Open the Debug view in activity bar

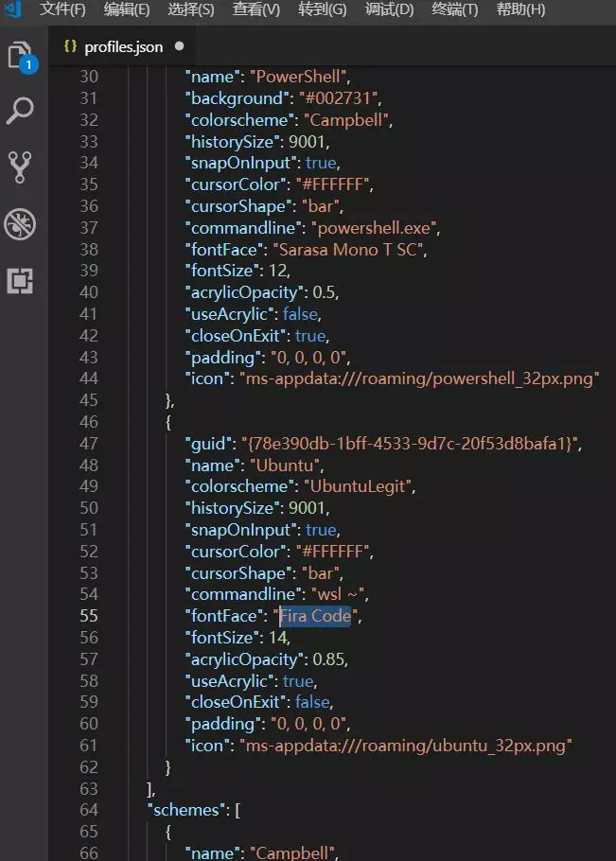click(20, 224)
